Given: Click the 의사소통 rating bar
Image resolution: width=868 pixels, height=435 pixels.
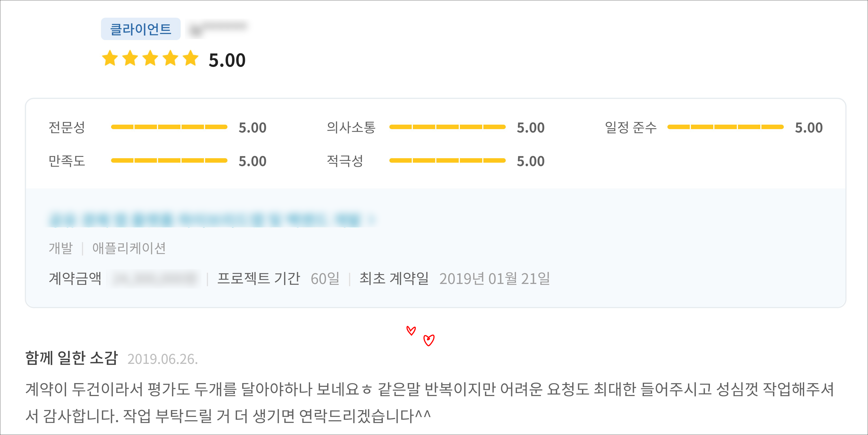Looking at the screenshot, I should coord(447,127).
